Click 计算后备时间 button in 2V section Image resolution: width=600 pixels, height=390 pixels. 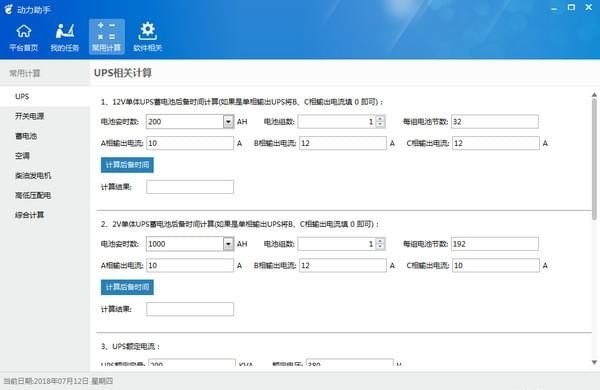(127, 287)
